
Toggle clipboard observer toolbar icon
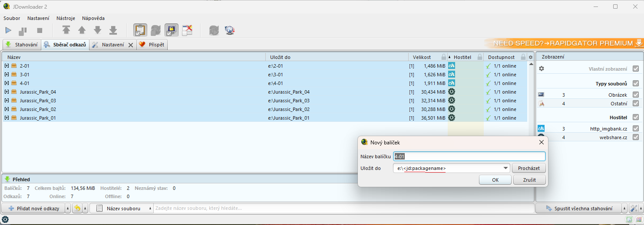click(140, 30)
